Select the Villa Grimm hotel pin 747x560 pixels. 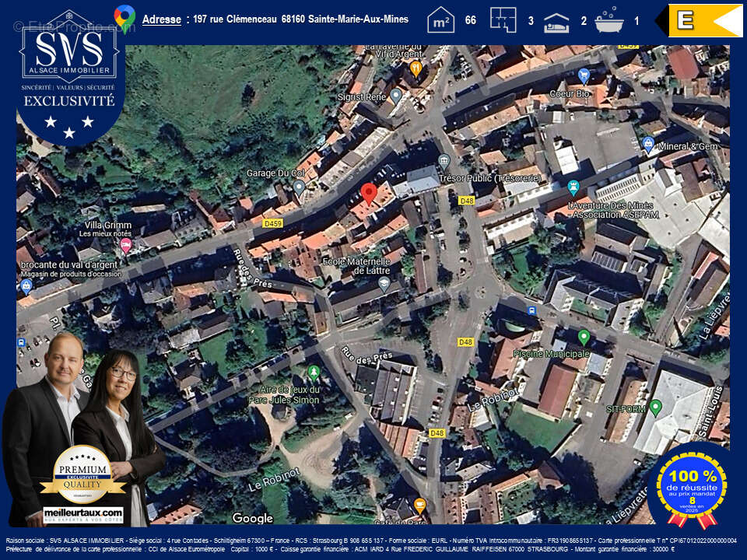125,246
